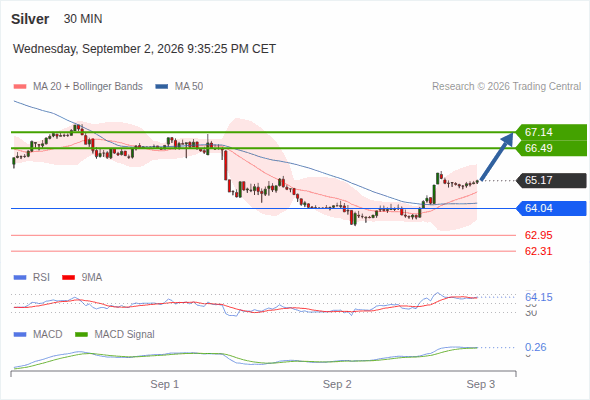590x400 pixels.
Task: Click the 62.31 support level value
Action: point(538,251)
